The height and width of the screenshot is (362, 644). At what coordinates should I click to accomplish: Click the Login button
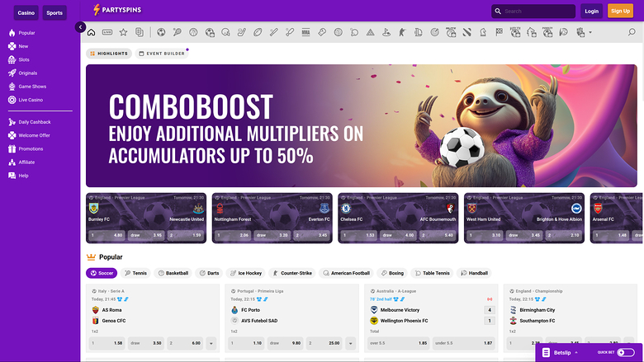coord(591,11)
